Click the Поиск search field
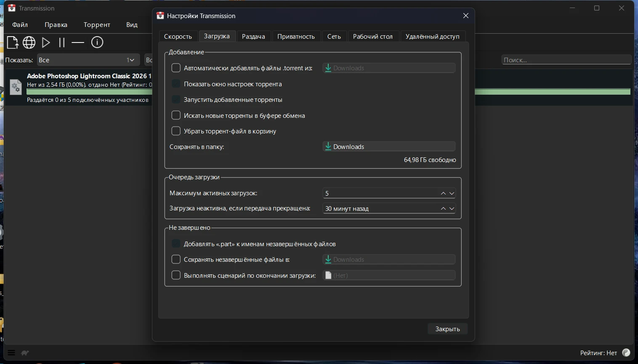Image resolution: width=638 pixels, height=364 pixels. click(x=566, y=60)
